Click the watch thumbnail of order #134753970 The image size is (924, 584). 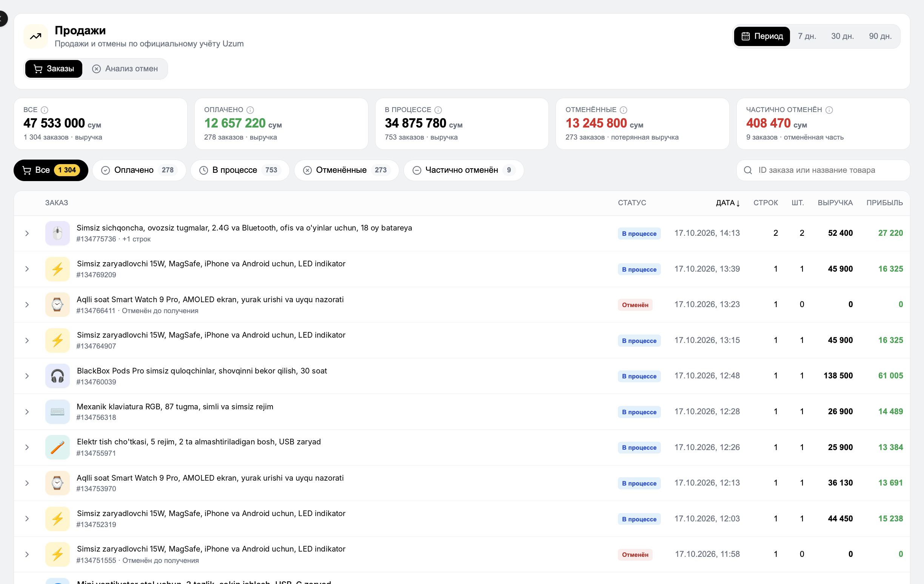pos(57,483)
